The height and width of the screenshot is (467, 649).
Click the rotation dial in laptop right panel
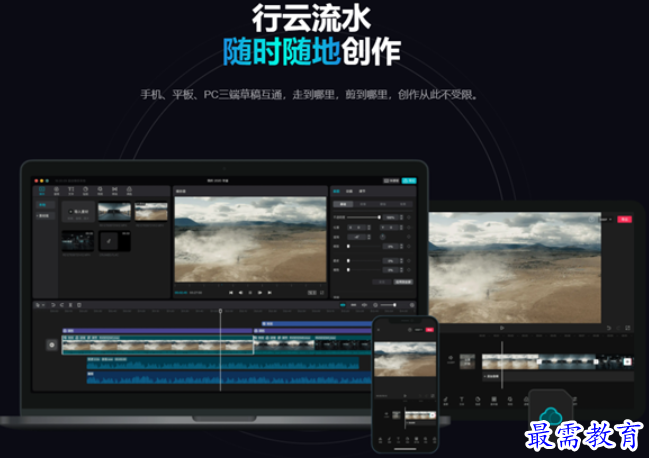[x=382, y=237]
